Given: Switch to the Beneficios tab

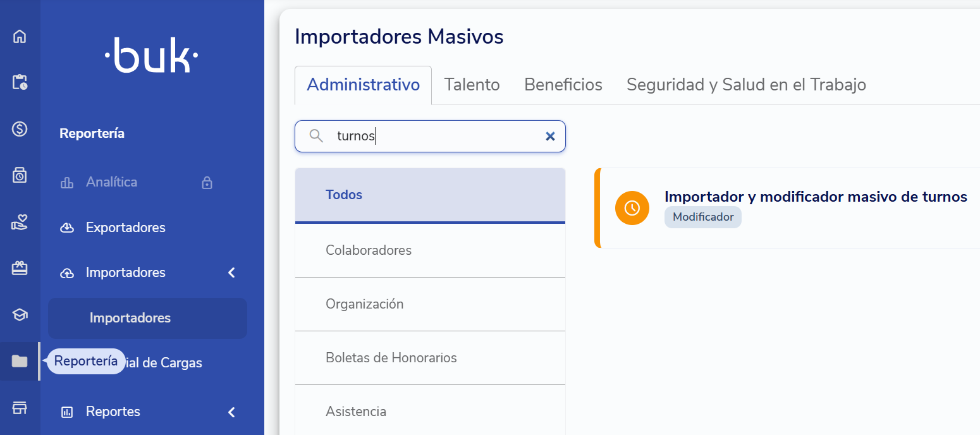Looking at the screenshot, I should point(563,85).
